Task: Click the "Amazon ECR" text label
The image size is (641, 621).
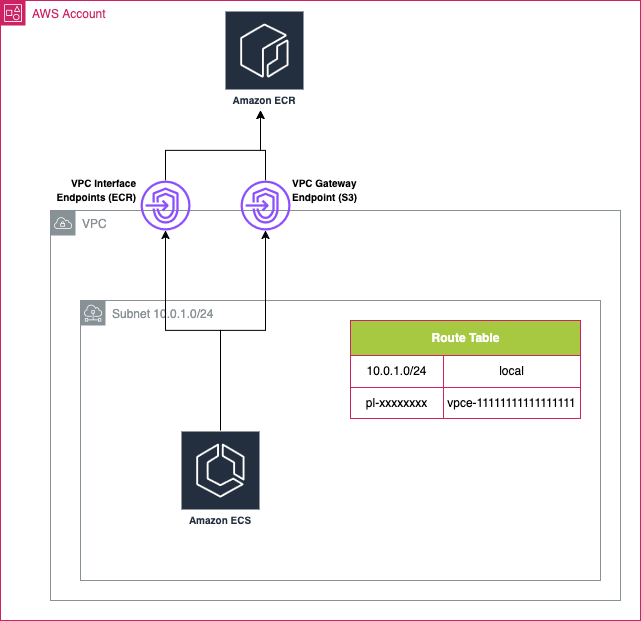Action: 262,102
